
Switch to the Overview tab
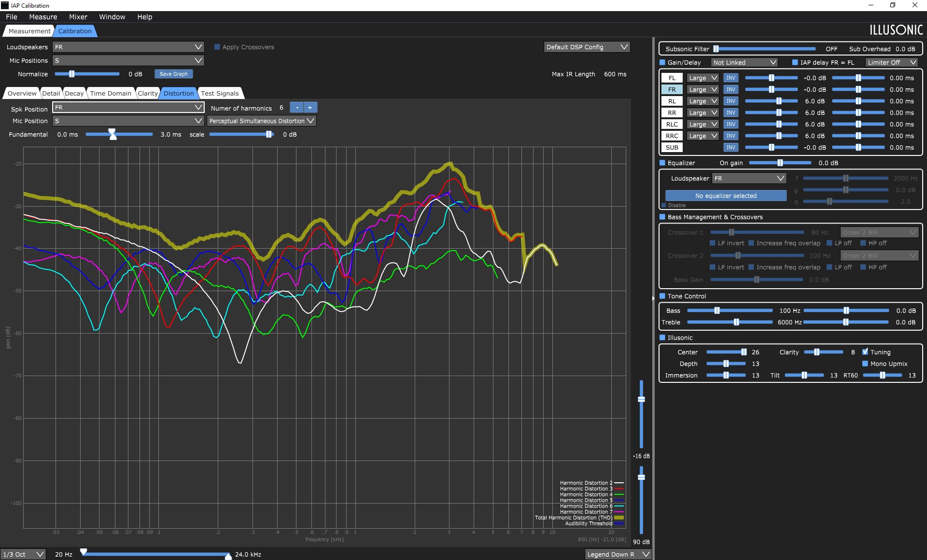22,93
